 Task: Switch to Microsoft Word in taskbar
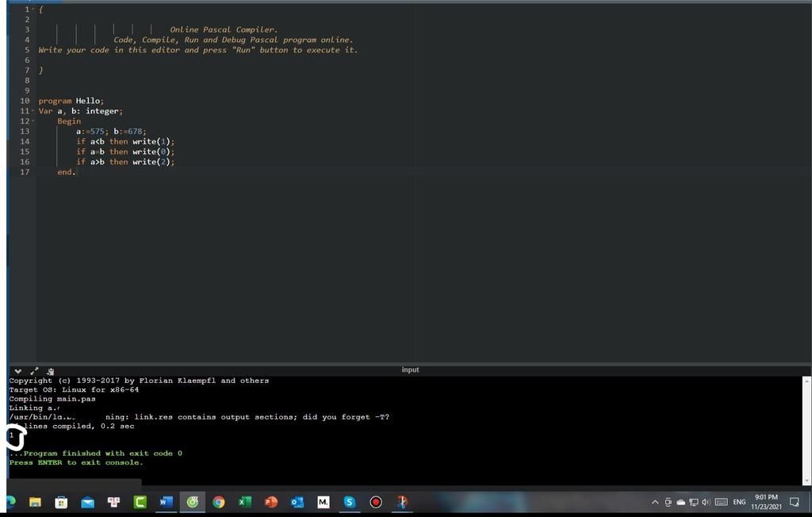coord(166,501)
